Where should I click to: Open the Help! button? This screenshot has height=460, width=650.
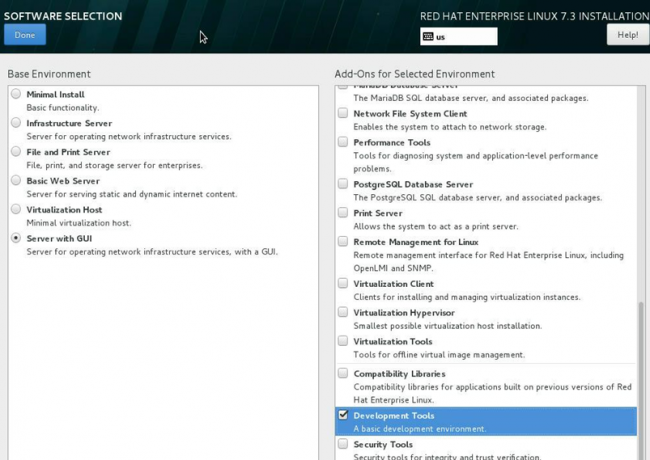(x=628, y=35)
